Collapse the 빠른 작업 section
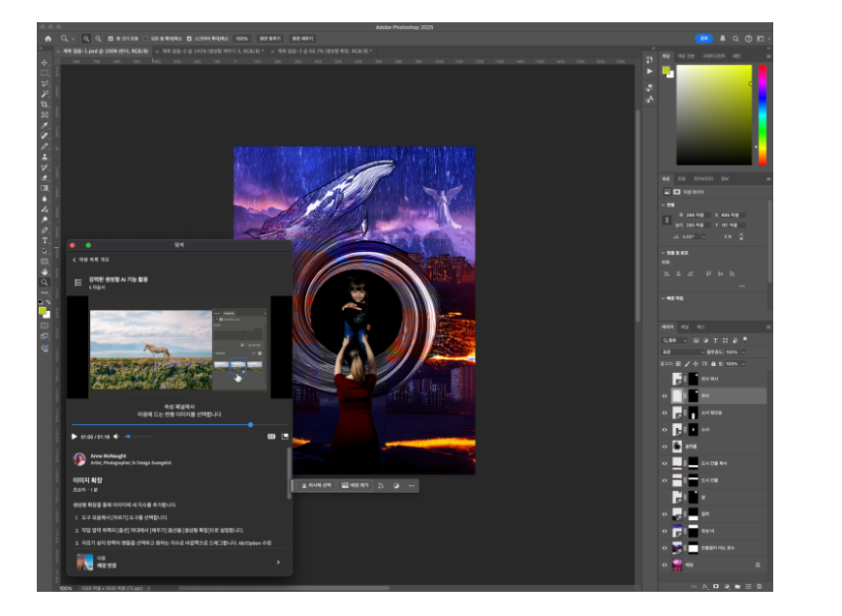The image size is (842, 616). pyautogui.click(x=663, y=297)
